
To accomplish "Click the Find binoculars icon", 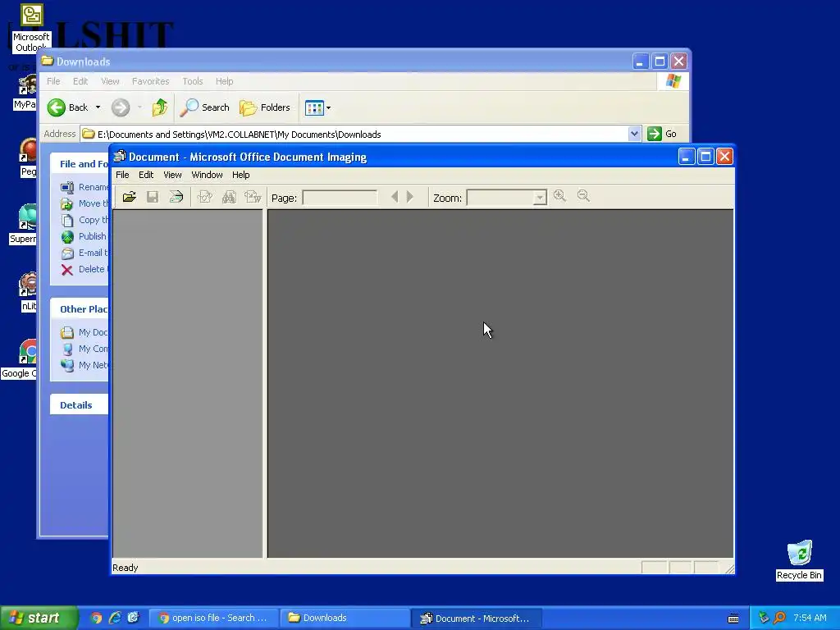I will [x=229, y=197].
